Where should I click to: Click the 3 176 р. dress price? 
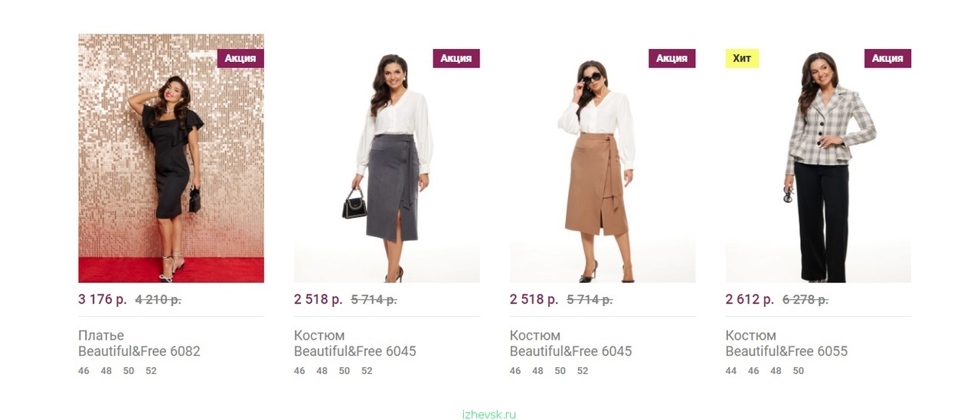pos(103,299)
